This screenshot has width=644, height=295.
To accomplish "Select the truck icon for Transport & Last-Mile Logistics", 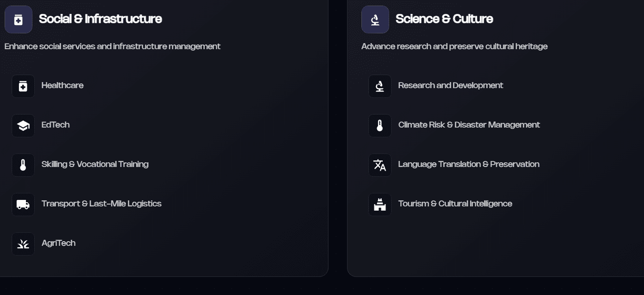I will (23, 204).
